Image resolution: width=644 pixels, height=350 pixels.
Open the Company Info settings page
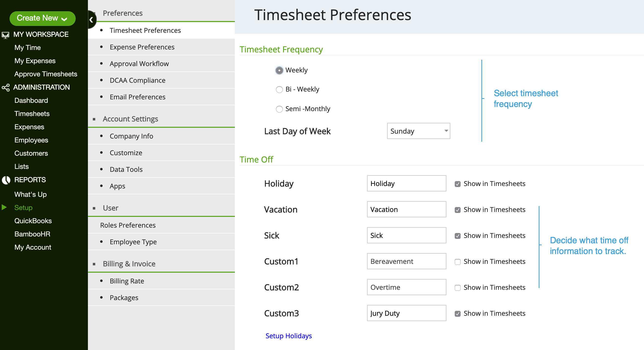pyautogui.click(x=131, y=136)
